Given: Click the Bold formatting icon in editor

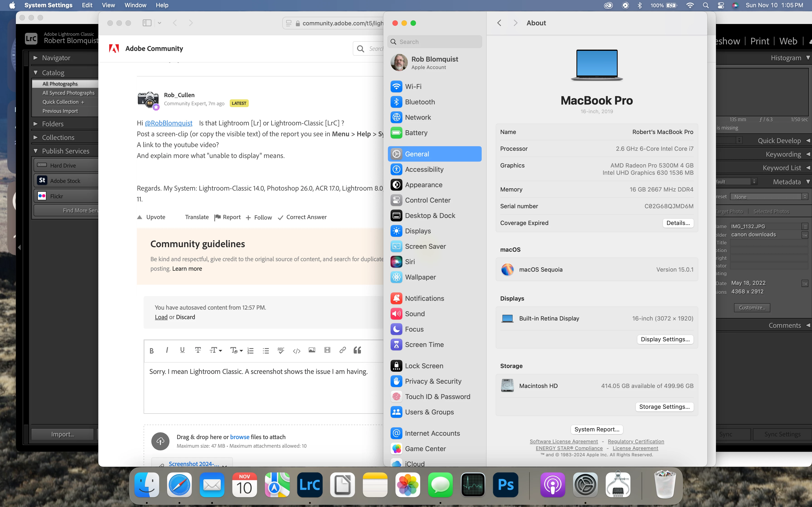Looking at the screenshot, I should click(152, 350).
